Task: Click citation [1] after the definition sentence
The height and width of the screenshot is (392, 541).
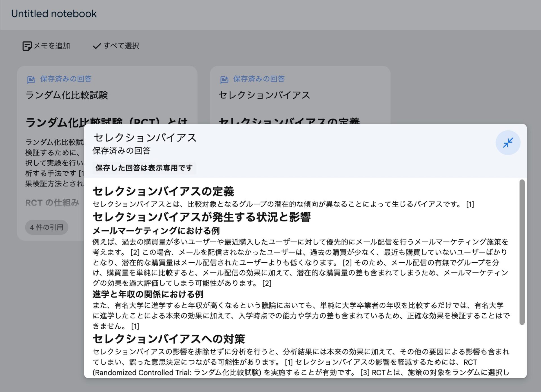Action: click(470, 204)
